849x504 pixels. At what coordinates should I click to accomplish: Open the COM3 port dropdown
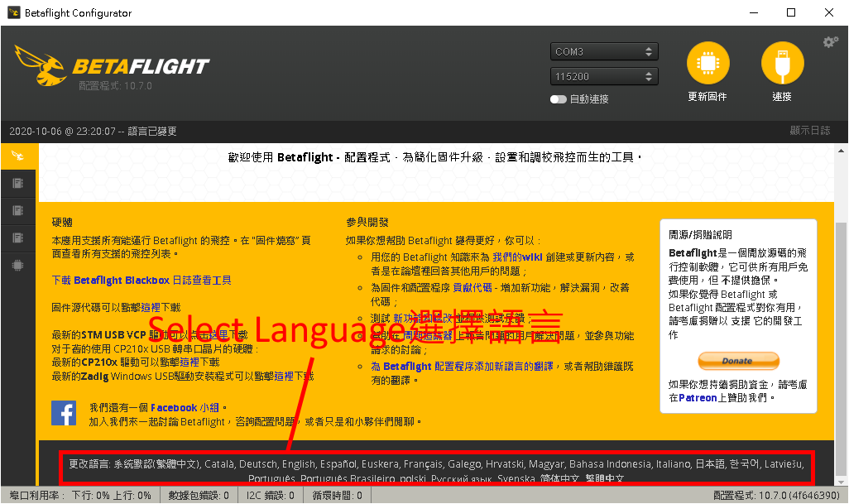click(604, 51)
